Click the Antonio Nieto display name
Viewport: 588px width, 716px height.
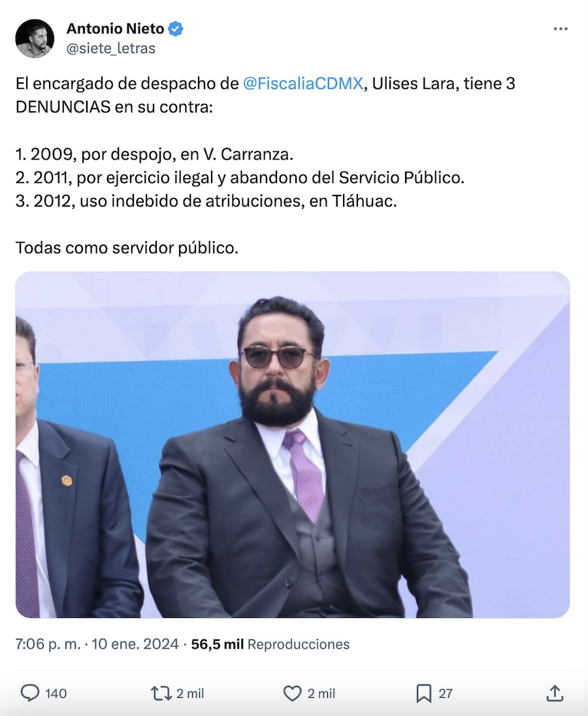coord(116,29)
